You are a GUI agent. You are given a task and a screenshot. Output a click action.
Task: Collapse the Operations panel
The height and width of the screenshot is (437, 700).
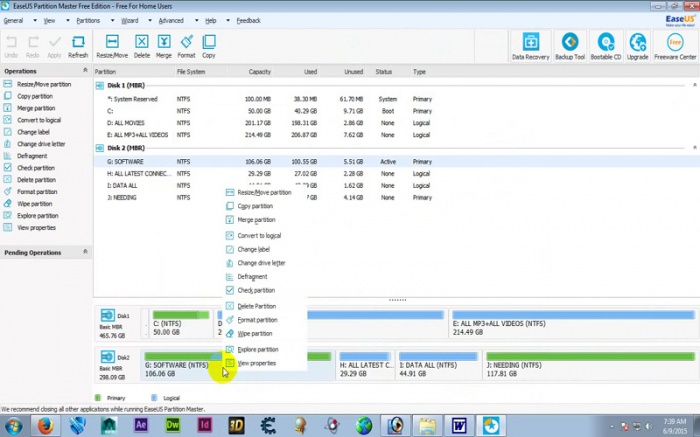tap(85, 71)
